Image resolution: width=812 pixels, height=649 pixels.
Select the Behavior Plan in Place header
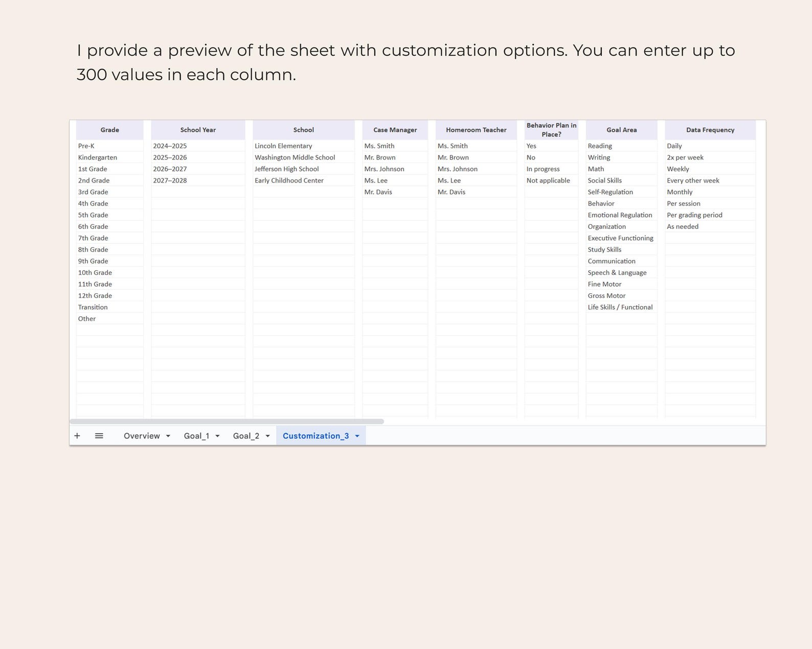[551, 130]
